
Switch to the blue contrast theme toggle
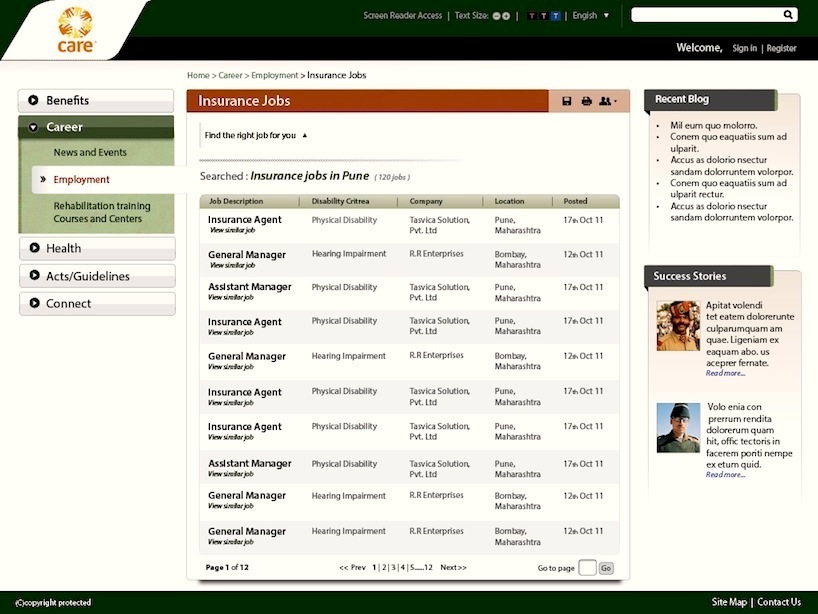click(556, 15)
